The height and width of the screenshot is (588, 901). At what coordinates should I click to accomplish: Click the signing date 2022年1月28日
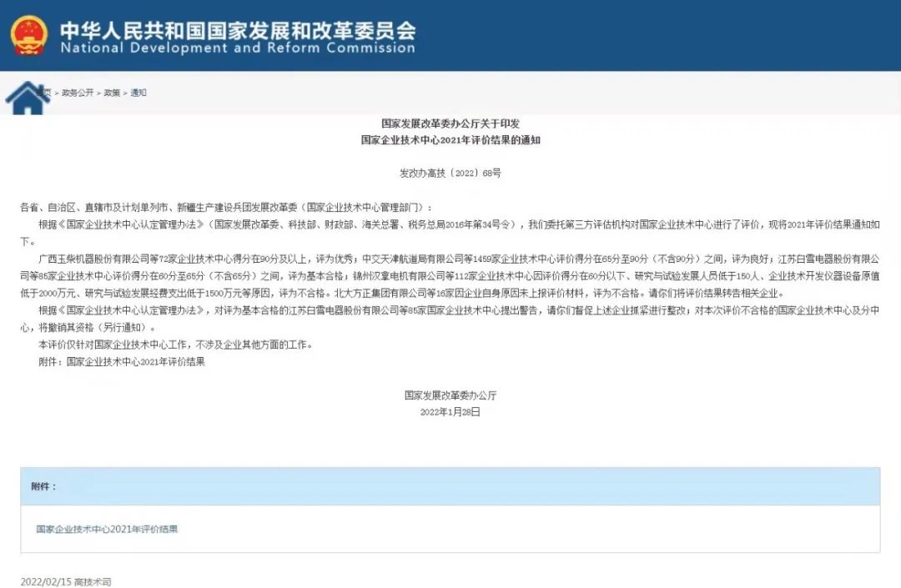[450, 412]
